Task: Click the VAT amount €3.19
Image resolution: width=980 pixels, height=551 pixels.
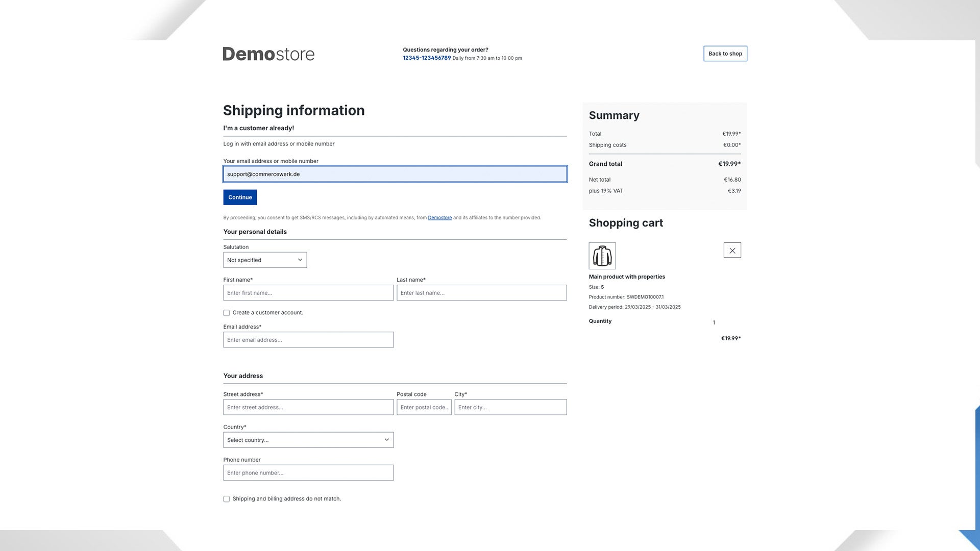Action: coord(734,191)
